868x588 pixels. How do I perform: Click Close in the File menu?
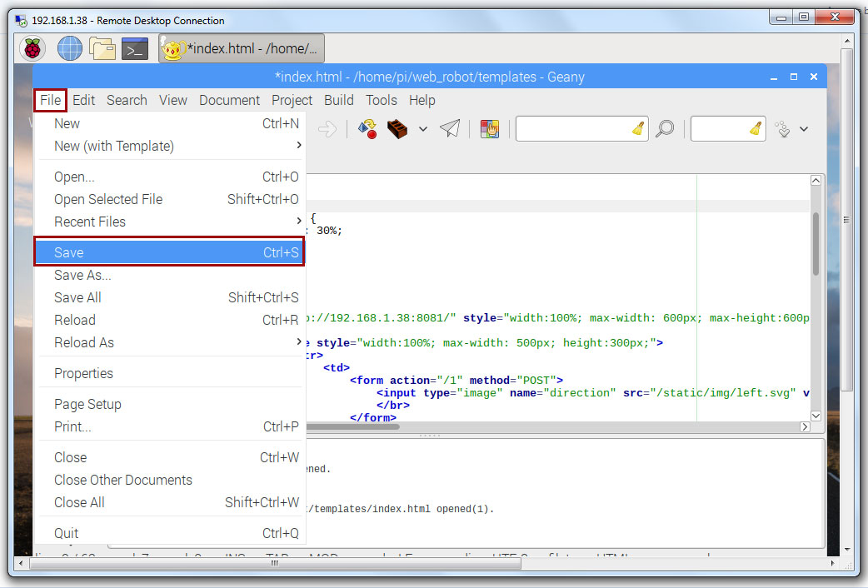click(x=170, y=457)
